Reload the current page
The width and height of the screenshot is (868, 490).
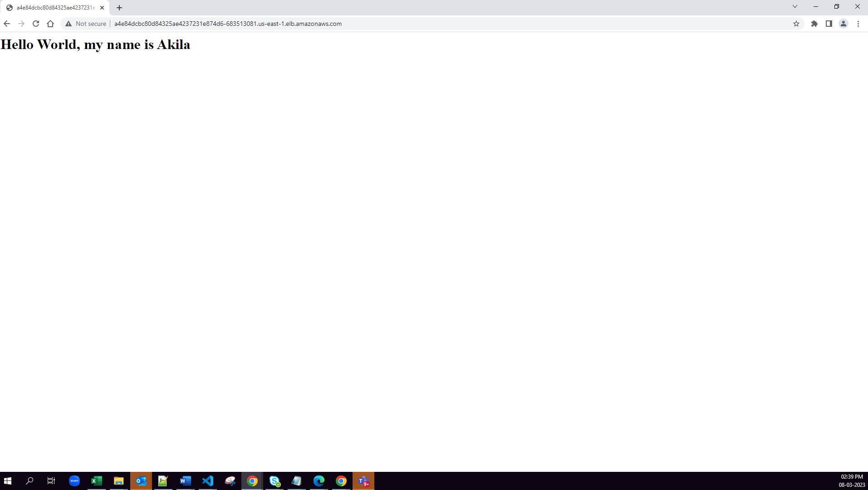pyautogui.click(x=36, y=24)
